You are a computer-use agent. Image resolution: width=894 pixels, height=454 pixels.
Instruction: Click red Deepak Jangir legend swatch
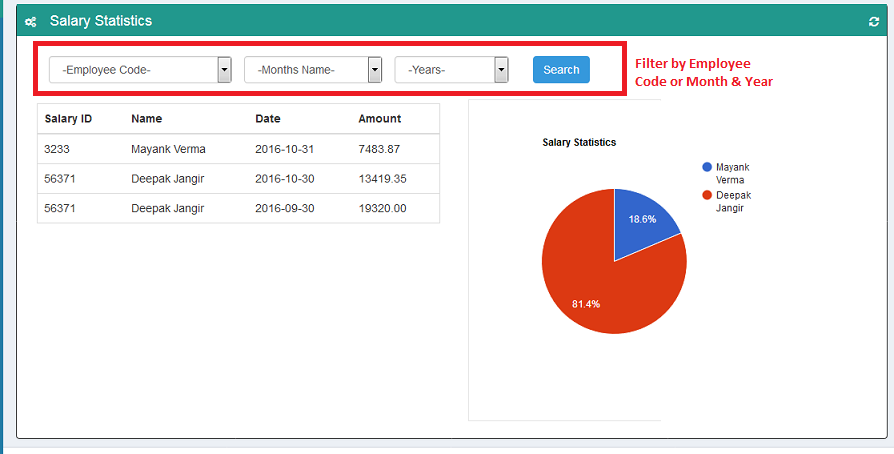(707, 195)
